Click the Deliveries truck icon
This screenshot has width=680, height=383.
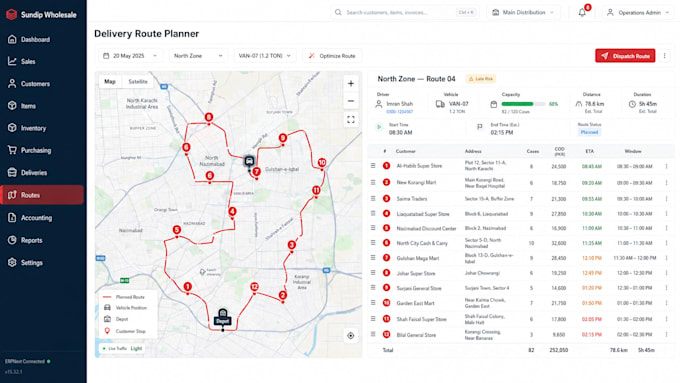[x=12, y=173]
